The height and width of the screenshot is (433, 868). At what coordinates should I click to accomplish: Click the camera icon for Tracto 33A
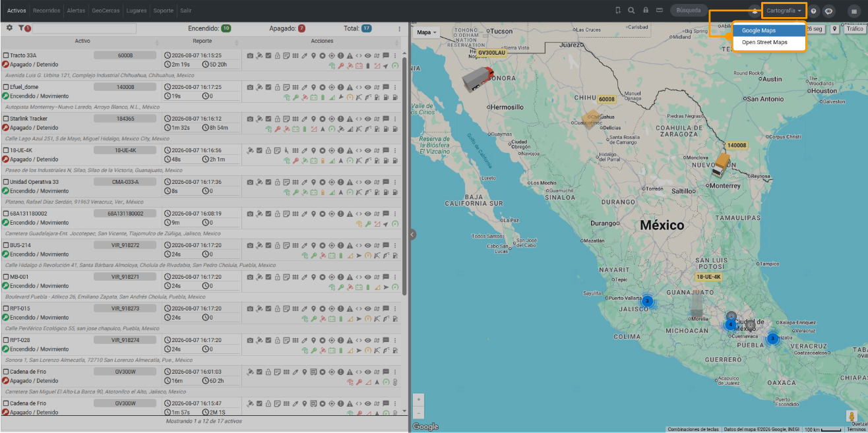coord(250,56)
